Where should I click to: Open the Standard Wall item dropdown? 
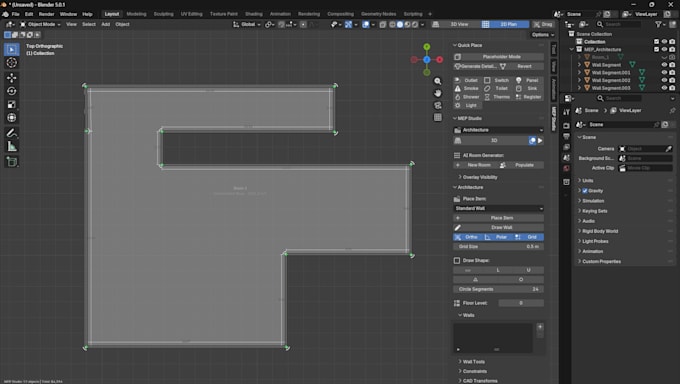498,208
